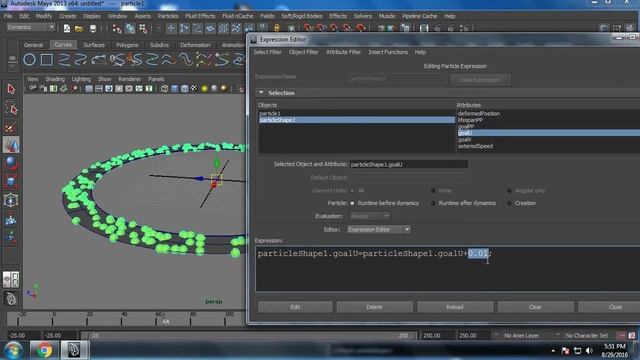Screen dimensions: 640x360
Task: Click the range slider bar
Action: click(x=249, y=336)
